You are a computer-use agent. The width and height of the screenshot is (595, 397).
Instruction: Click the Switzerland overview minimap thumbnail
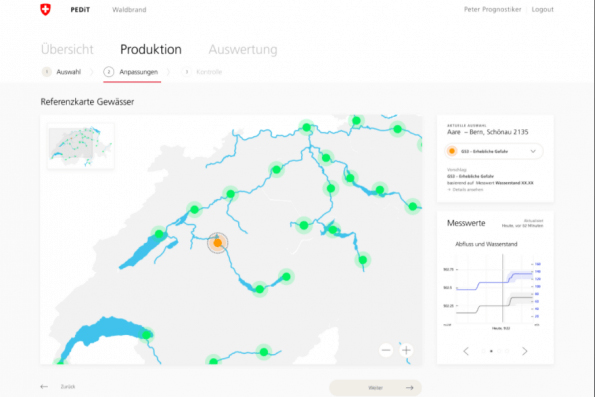pyautogui.click(x=80, y=146)
